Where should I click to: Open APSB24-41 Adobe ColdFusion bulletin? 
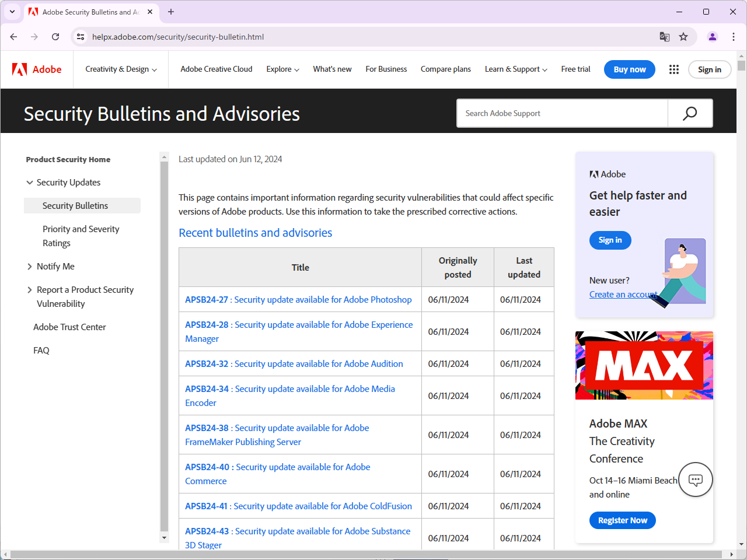click(x=298, y=506)
